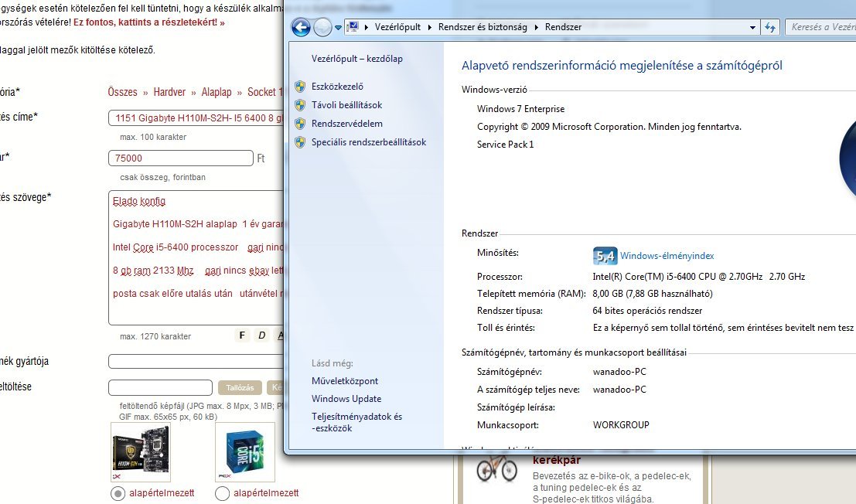Click the shield icon next to Eszközkezelő
The image size is (856, 504).
300,86
